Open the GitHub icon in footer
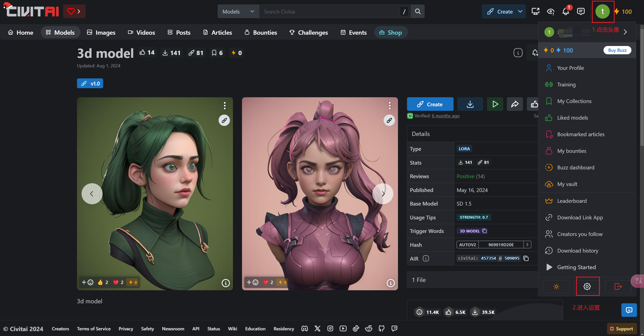The image size is (644, 336). [381, 328]
